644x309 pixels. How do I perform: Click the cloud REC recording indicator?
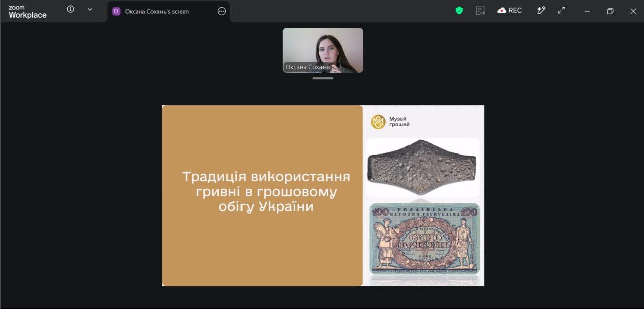point(510,10)
